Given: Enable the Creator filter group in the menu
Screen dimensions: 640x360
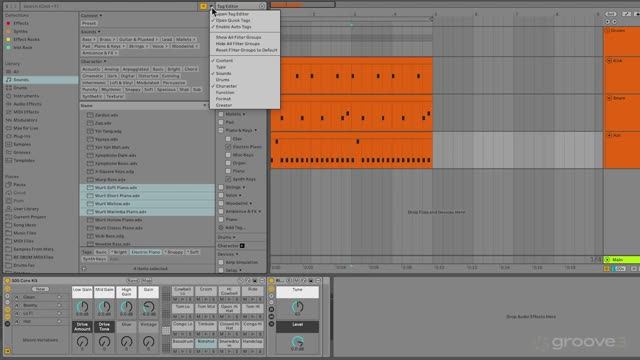Looking at the screenshot, I should tap(245, 105).
